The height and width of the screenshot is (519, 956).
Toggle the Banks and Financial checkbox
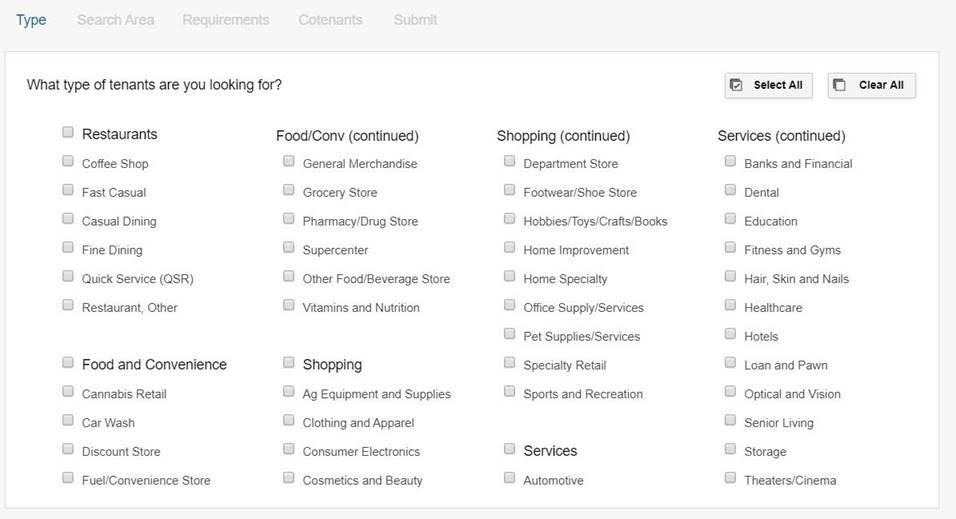click(731, 161)
